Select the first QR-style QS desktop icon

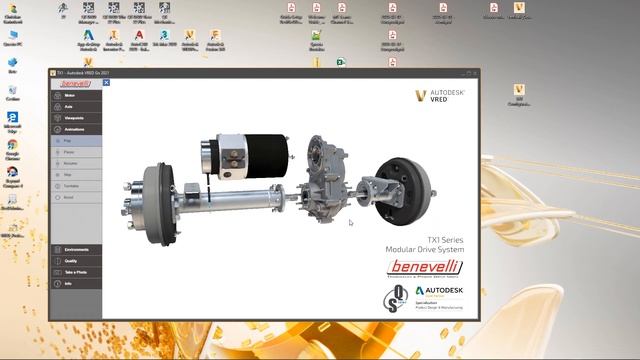click(x=88, y=13)
